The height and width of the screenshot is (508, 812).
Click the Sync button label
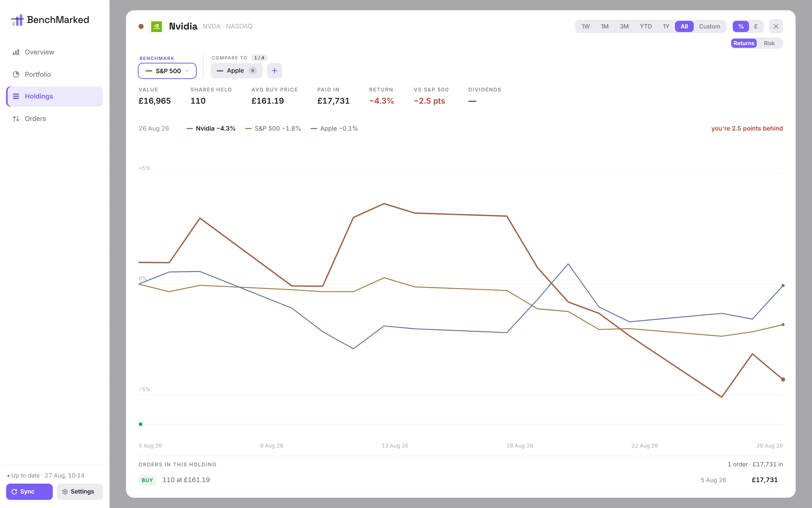pyautogui.click(x=27, y=491)
